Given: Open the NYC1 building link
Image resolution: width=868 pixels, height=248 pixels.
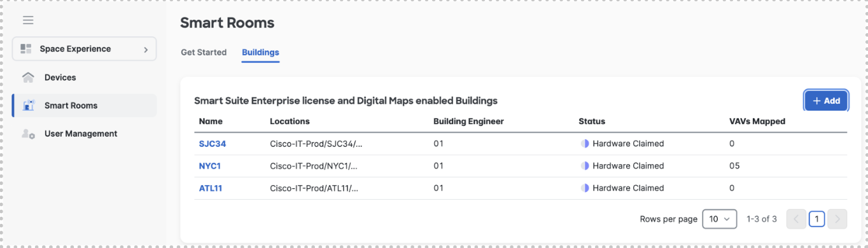Looking at the screenshot, I should (210, 166).
